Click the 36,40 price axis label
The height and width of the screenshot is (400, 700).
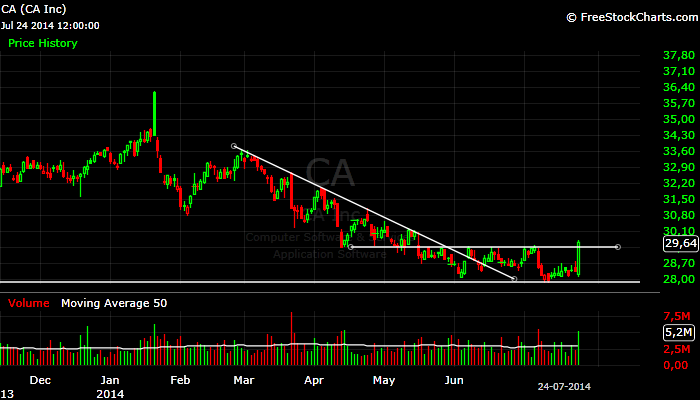pos(679,87)
